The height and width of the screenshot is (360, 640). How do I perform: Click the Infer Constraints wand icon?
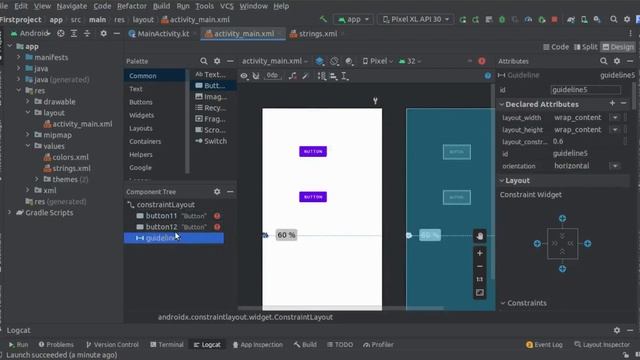[x=305, y=76]
